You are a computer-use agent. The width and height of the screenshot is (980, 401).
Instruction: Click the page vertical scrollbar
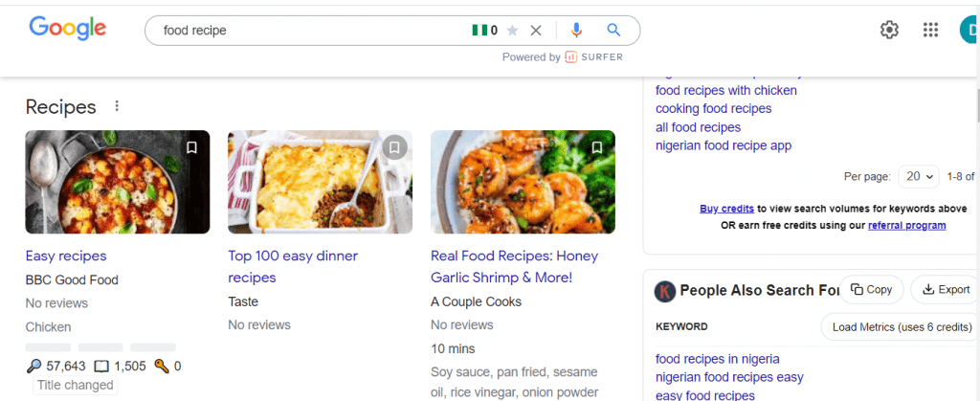(x=977, y=106)
